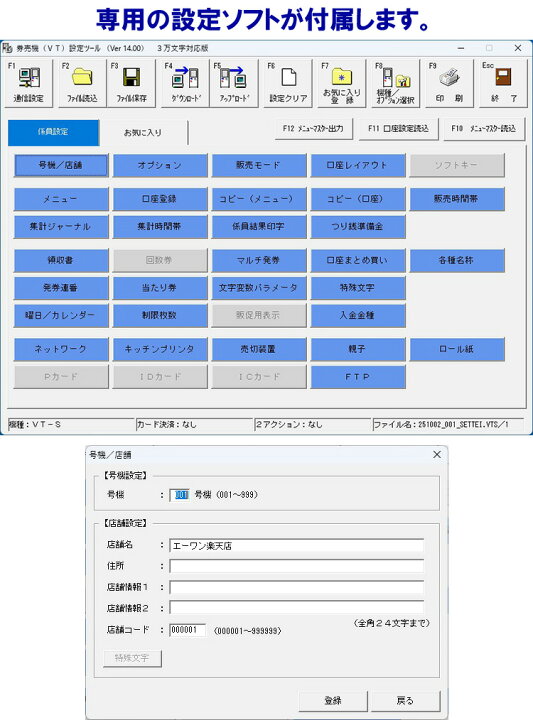Click the 号機 number input field
Image resolution: width=533 pixels, height=720 pixels.
(180, 495)
